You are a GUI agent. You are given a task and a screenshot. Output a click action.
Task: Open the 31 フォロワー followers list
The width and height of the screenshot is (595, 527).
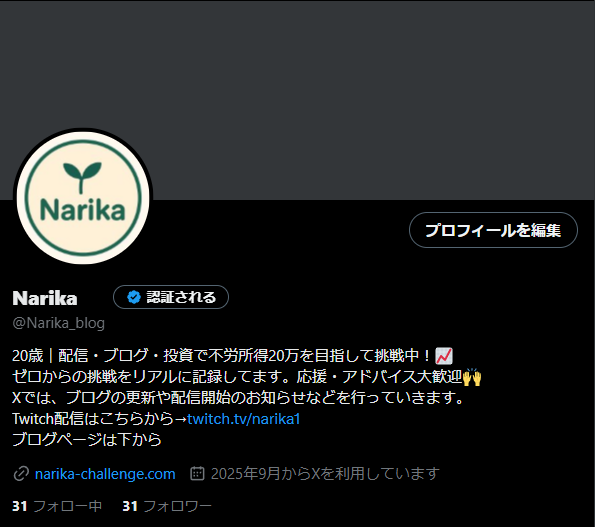point(167,506)
